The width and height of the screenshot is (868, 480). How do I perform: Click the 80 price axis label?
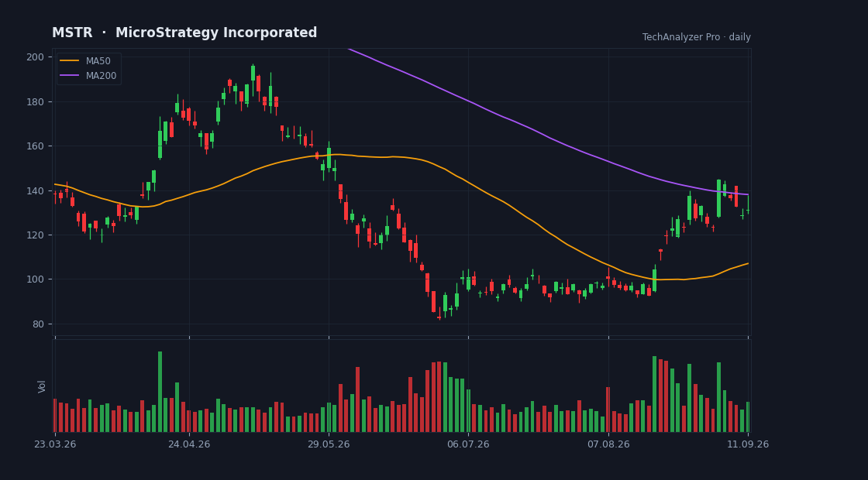40,324
